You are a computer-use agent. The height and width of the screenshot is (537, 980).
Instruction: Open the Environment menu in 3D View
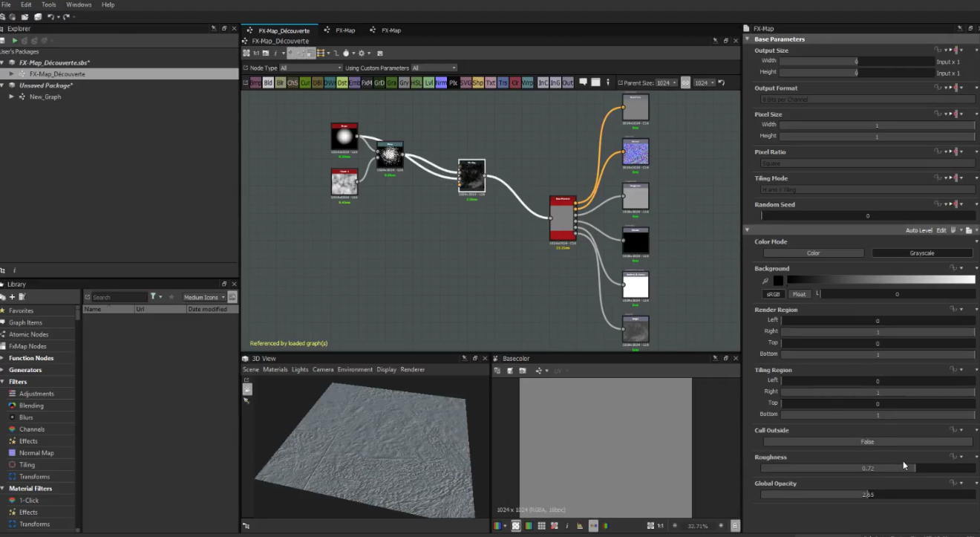point(355,369)
